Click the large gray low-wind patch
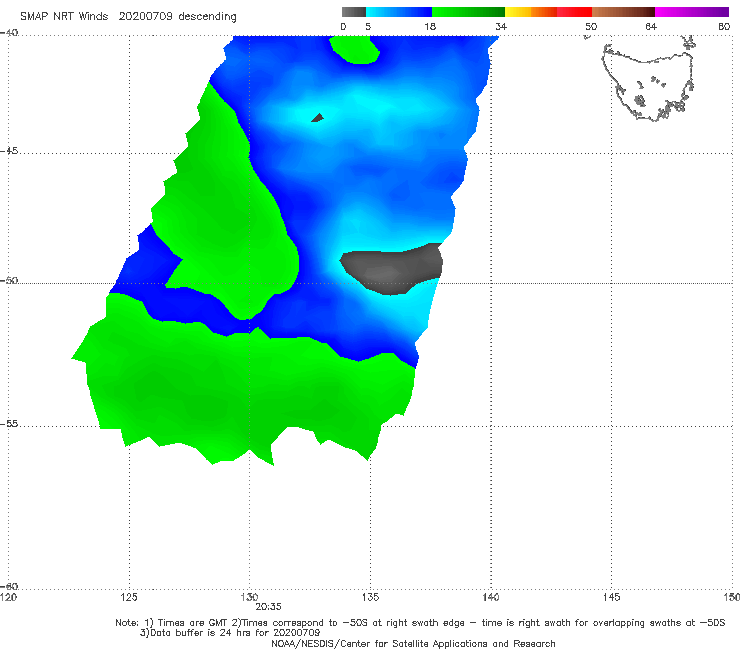The width and height of the screenshot is (740, 650). (392, 269)
